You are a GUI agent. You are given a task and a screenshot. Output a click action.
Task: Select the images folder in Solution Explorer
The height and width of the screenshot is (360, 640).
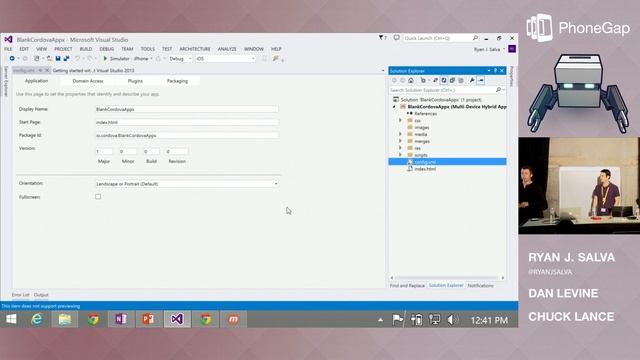click(422, 127)
